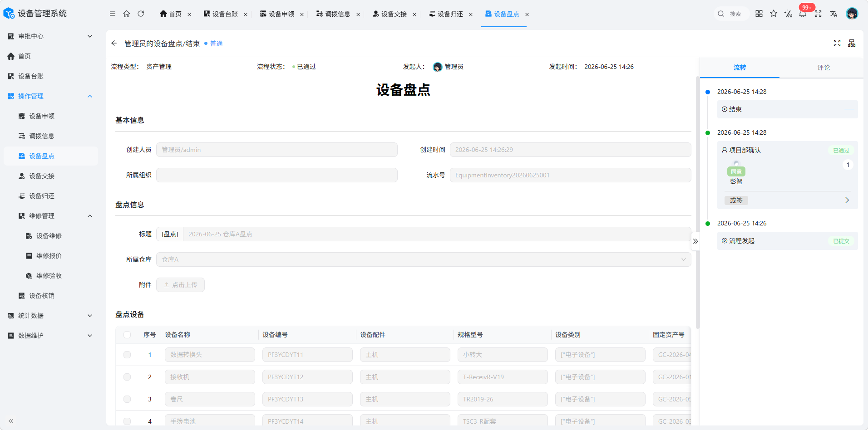Open the notification bell icon

(x=803, y=14)
